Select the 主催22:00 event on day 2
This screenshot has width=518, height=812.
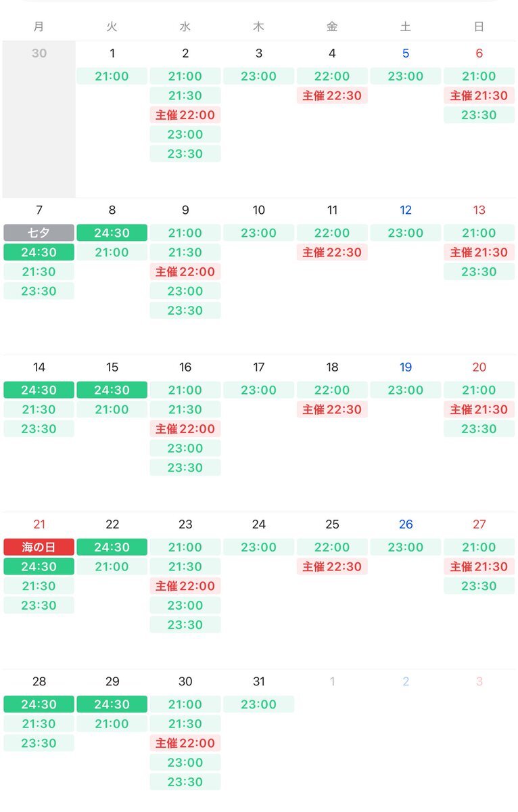[x=185, y=115]
